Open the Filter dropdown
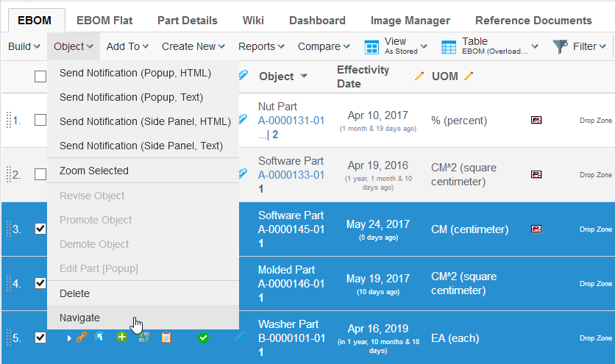This screenshot has height=364, width=615. pyautogui.click(x=580, y=46)
